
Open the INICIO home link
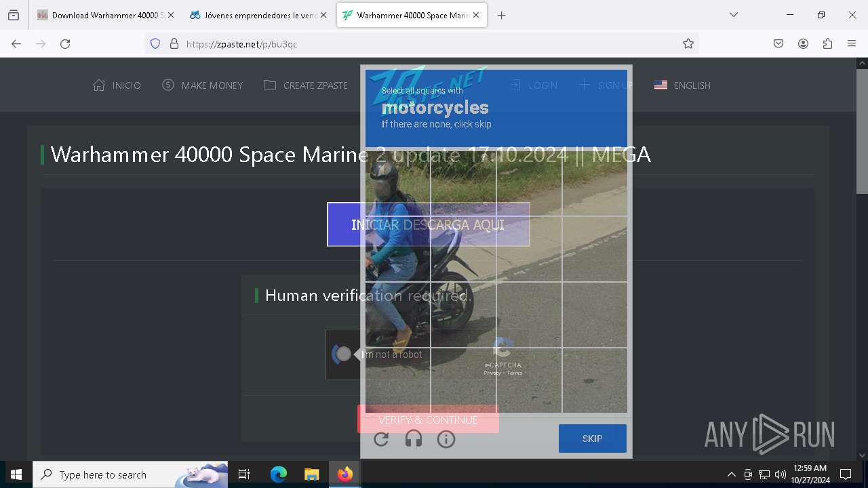click(x=117, y=85)
